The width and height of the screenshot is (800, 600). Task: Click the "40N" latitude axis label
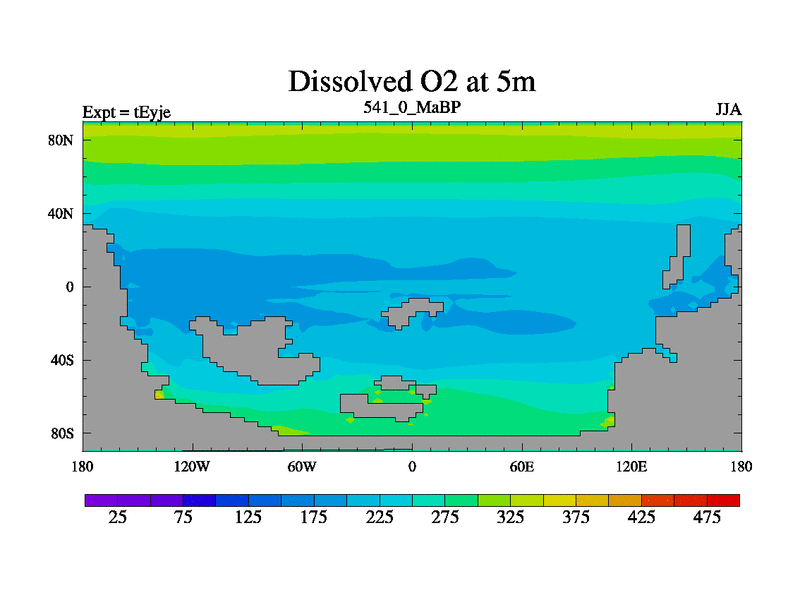click(x=63, y=213)
